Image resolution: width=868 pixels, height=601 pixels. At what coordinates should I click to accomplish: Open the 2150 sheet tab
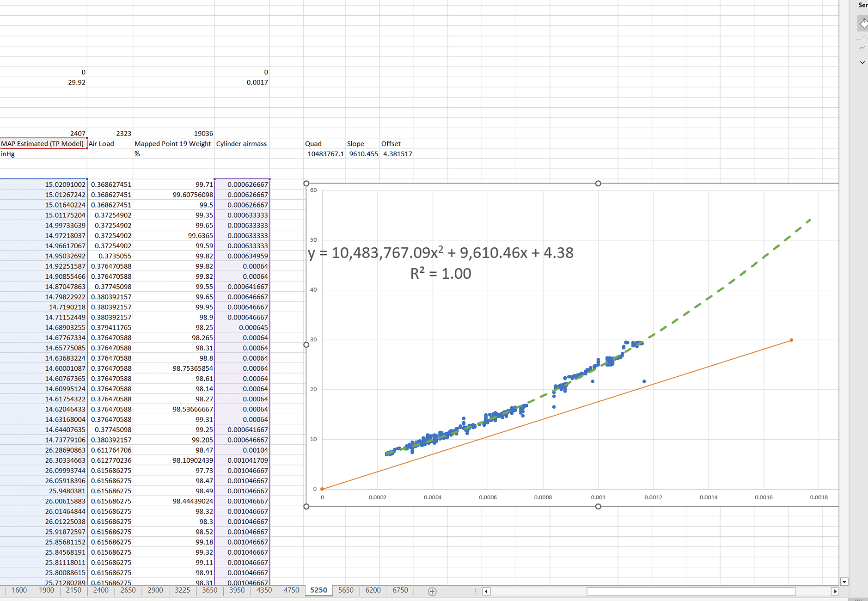click(x=73, y=590)
